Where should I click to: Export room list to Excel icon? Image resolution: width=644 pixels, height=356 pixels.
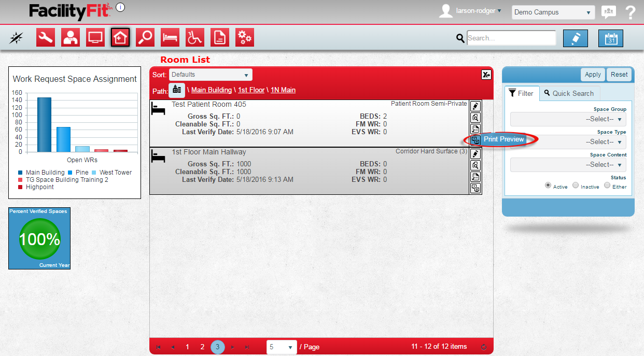(x=486, y=75)
